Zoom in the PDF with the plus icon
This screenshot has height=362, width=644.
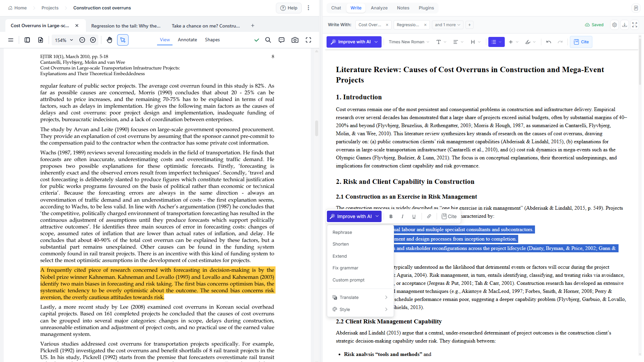click(93, 40)
